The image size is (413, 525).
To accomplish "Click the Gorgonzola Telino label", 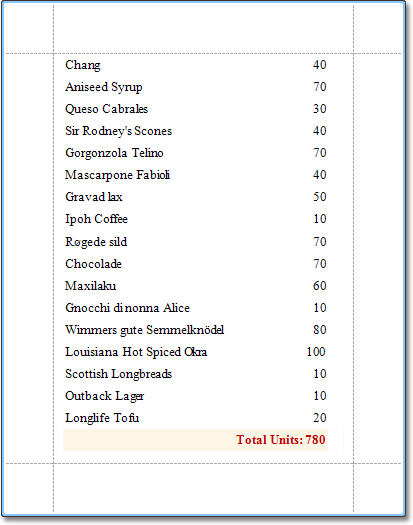I will tap(114, 153).
